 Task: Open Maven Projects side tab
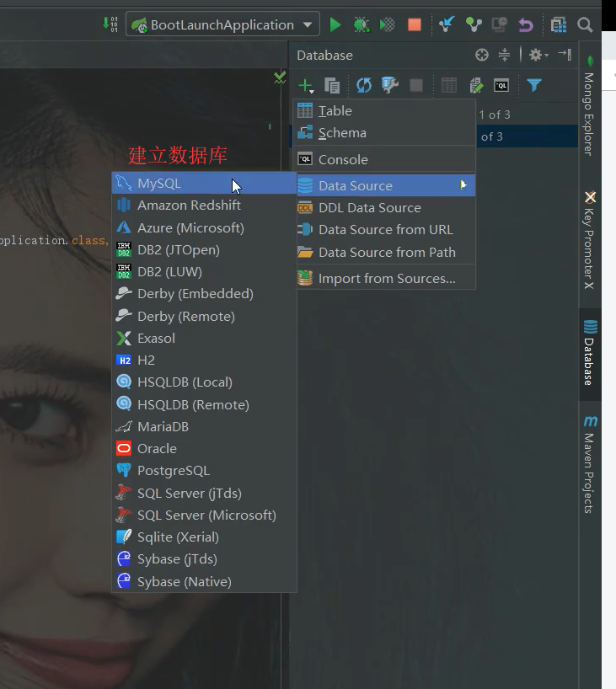coord(590,465)
